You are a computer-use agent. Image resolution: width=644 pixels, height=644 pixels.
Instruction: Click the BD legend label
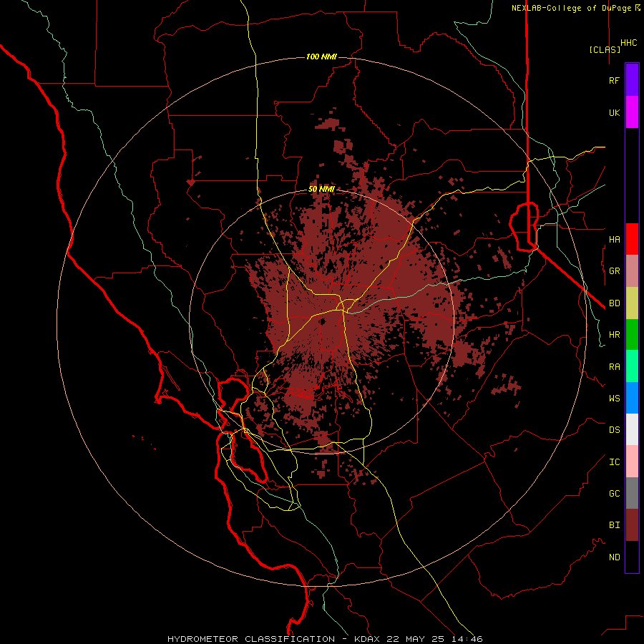coord(614,303)
